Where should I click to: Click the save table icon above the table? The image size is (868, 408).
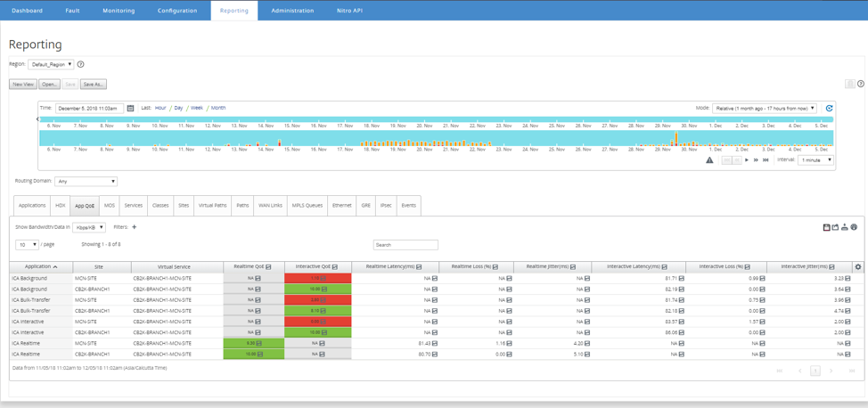click(x=826, y=227)
